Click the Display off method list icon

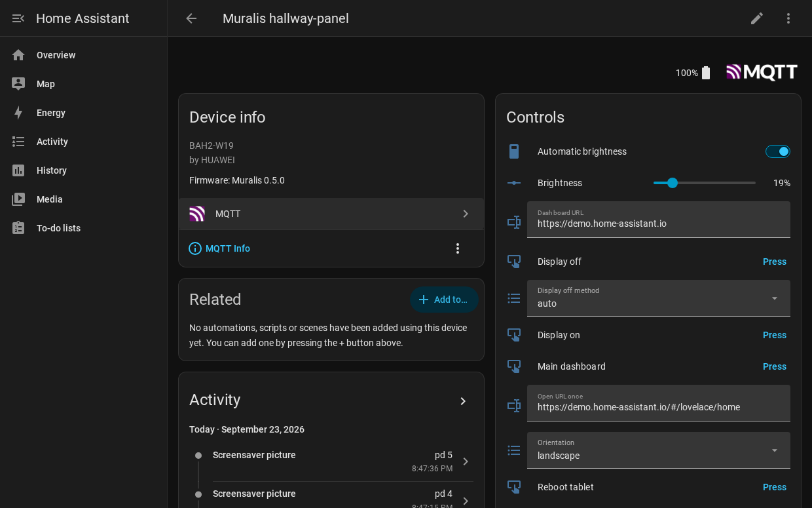[514, 298]
